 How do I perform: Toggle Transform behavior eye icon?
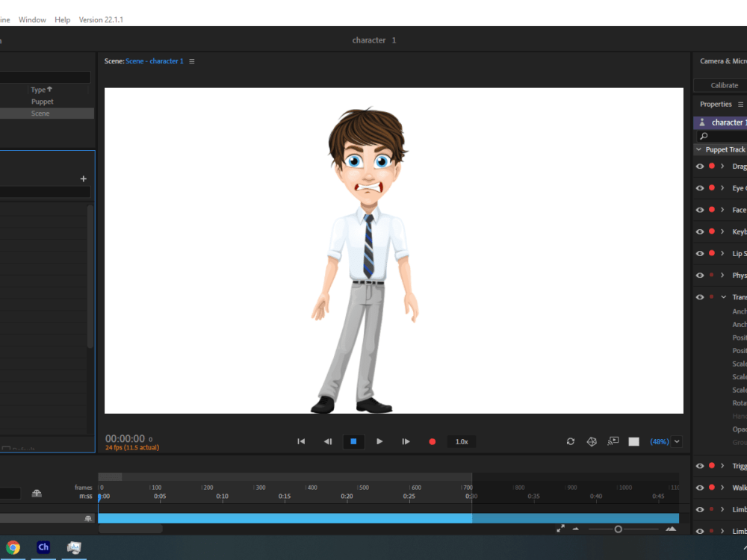click(700, 297)
